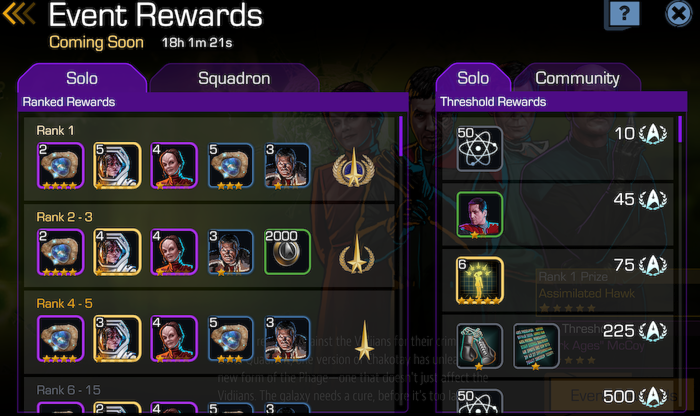The height and width of the screenshot is (416, 700).
Task: Tap the boxing gloves item at 225 VP
Action: 479,346
